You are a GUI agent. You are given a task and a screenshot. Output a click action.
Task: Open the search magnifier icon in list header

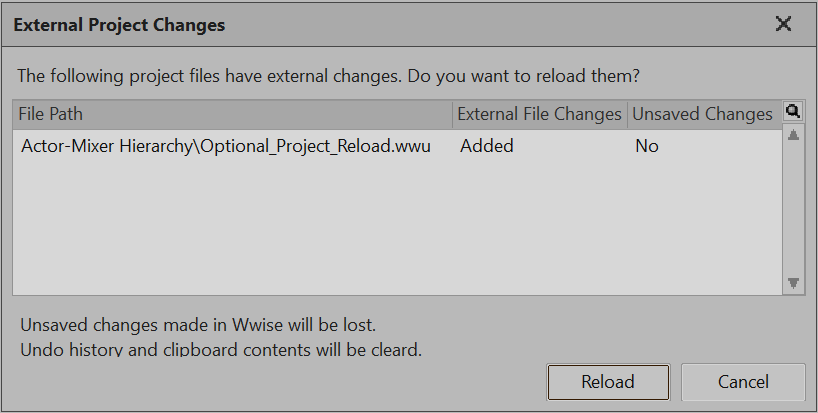tap(793, 113)
